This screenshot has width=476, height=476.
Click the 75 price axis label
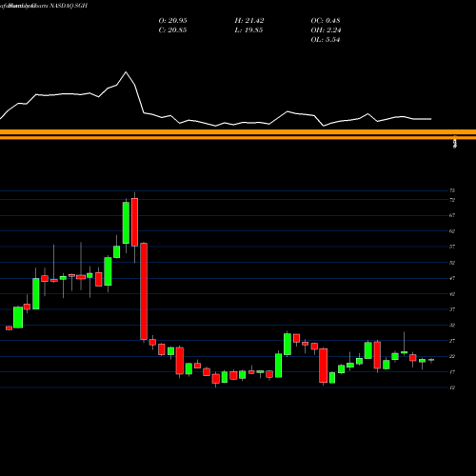click(x=452, y=190)
